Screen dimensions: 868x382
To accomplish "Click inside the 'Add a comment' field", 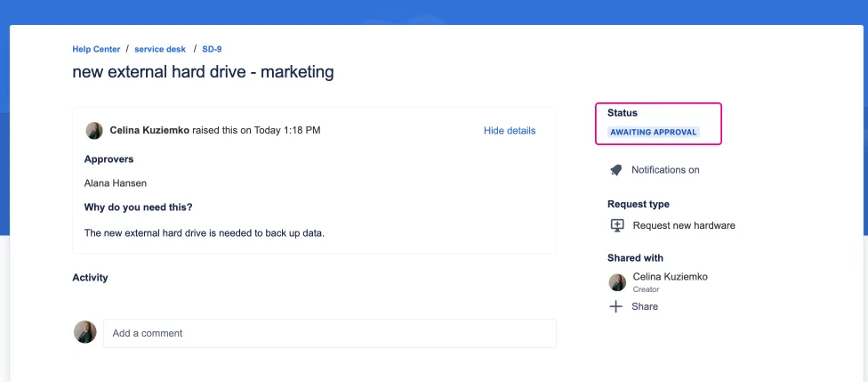I will 329,333.
